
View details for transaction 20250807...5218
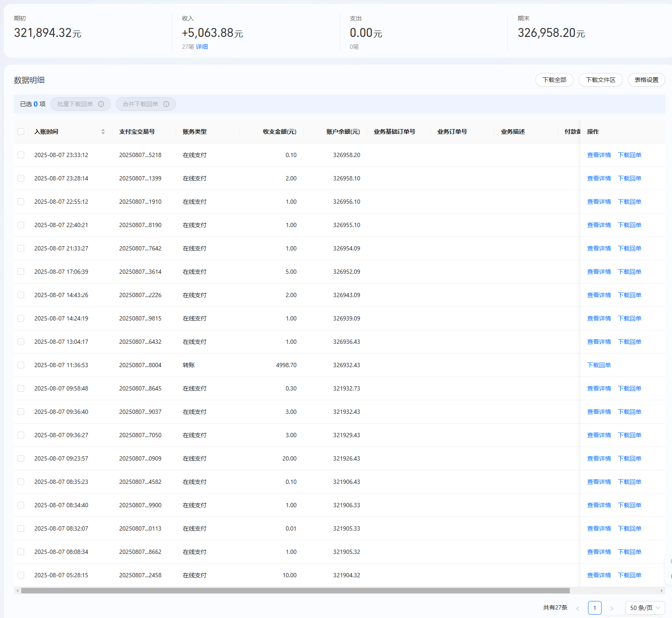click(x=599, y=155)
